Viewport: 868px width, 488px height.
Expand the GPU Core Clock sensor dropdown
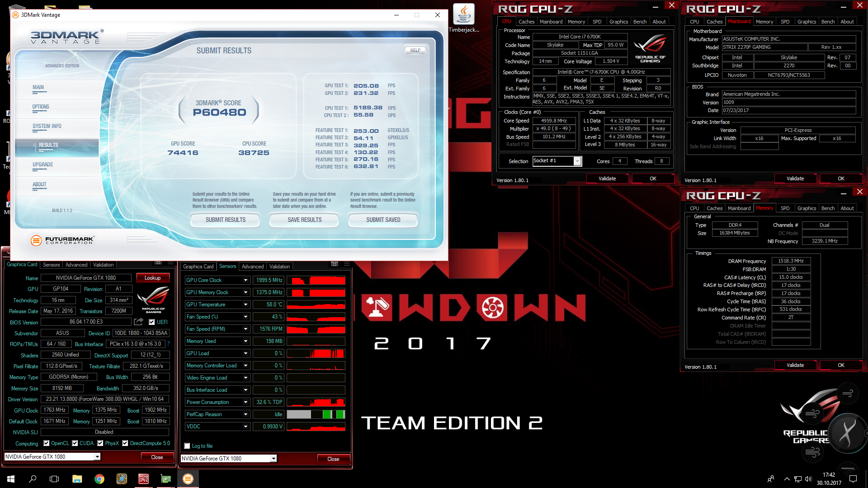click(x=246, y=280)
